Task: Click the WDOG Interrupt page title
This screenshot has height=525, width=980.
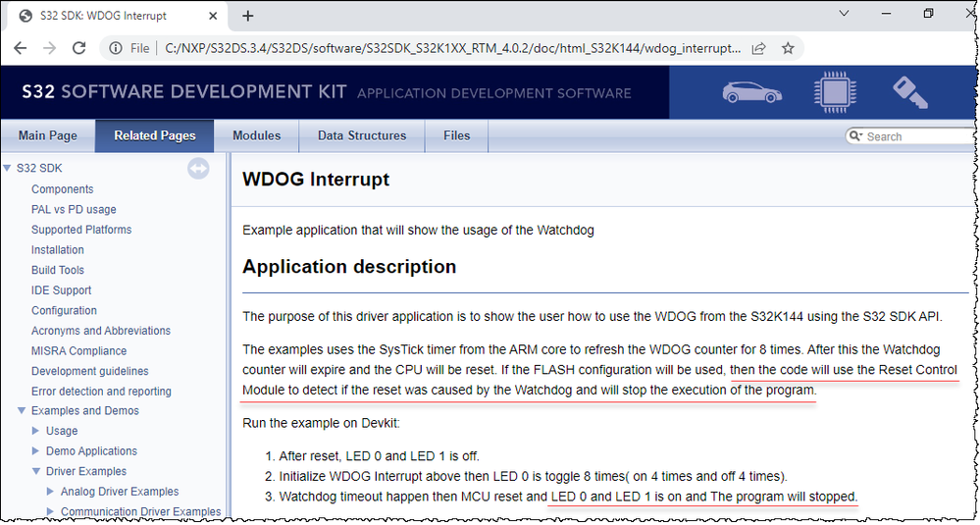Action: (x=316, y=180)
